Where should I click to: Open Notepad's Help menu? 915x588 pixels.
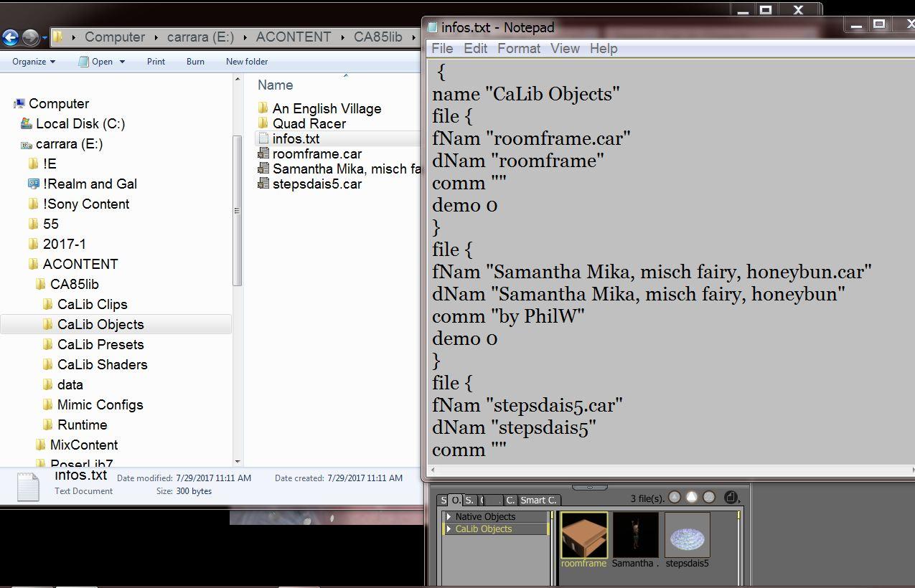604,48
